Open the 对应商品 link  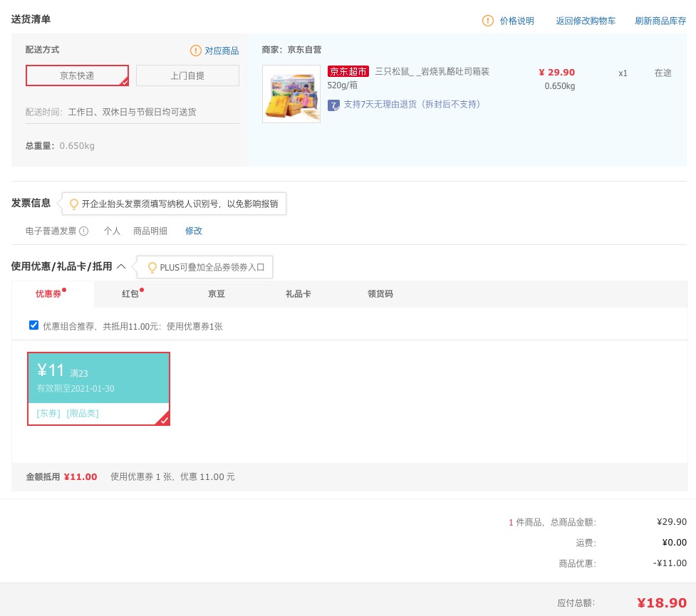coord(222,51)
